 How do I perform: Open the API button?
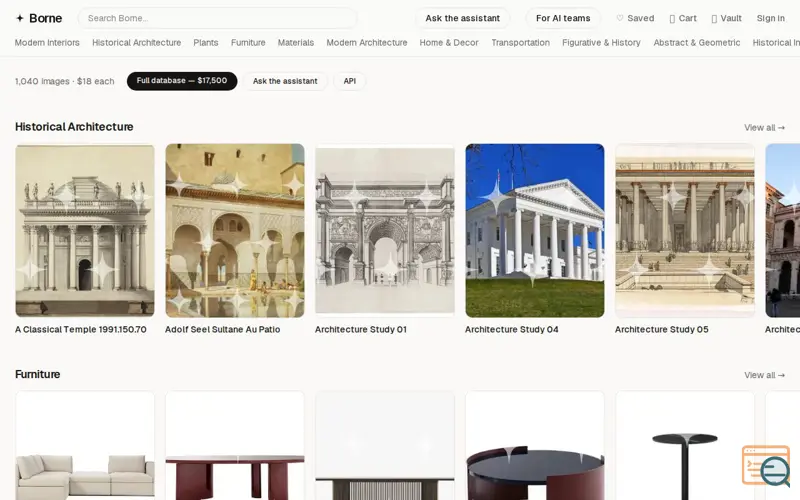click(x=349, y=81)
